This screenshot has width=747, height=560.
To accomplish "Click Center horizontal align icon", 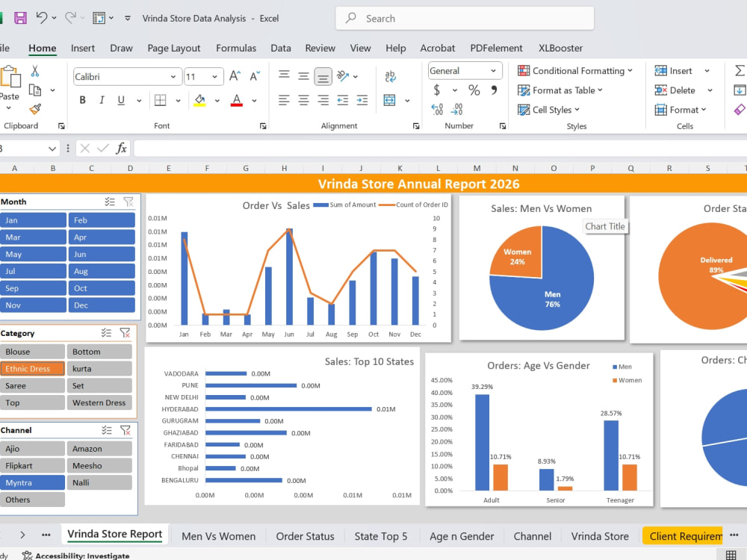I will 303,100.
